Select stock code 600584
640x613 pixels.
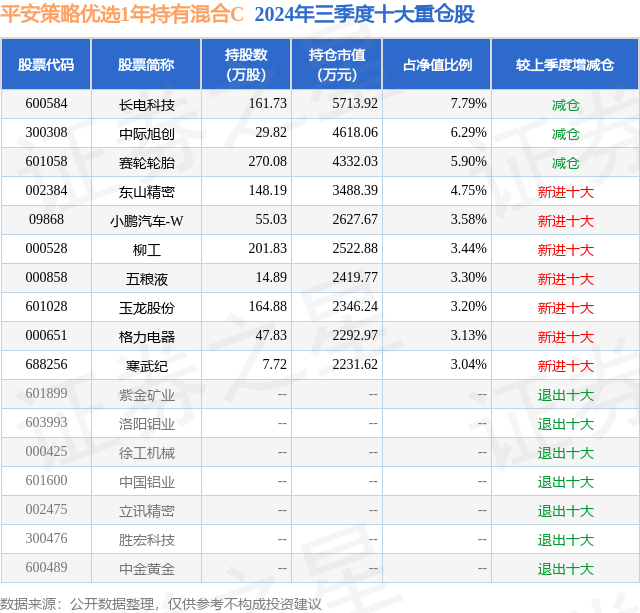46,104
